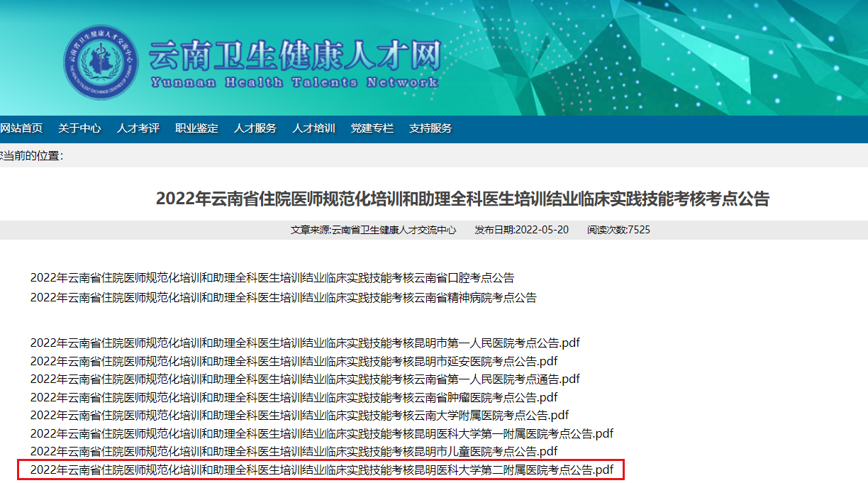Image resolution: width=868 pixels, height=483 pixels.
Task: Download 云南省肿瘤医院考点公告.pdf
Action: (x=294, y=397)
